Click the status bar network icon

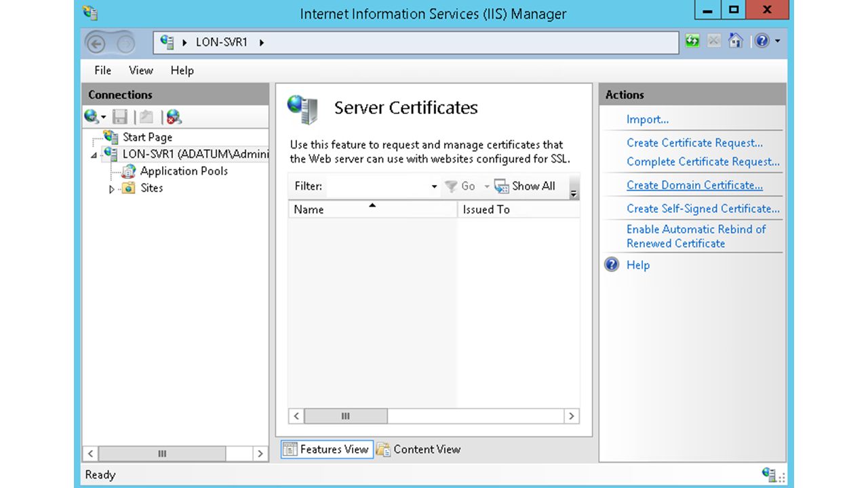pos(769,474)
